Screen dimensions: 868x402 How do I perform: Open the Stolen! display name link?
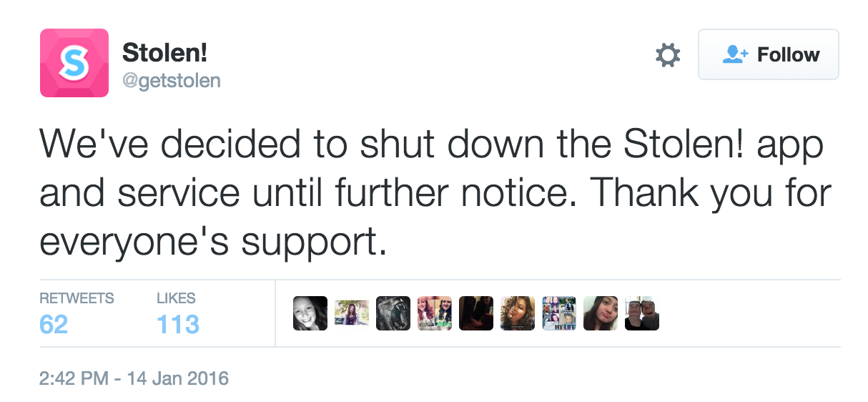(x=164, y=52)
